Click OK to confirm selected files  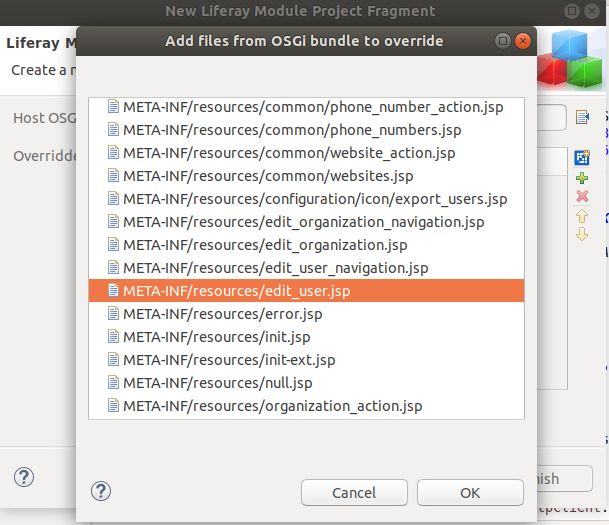tap(470, 493)
